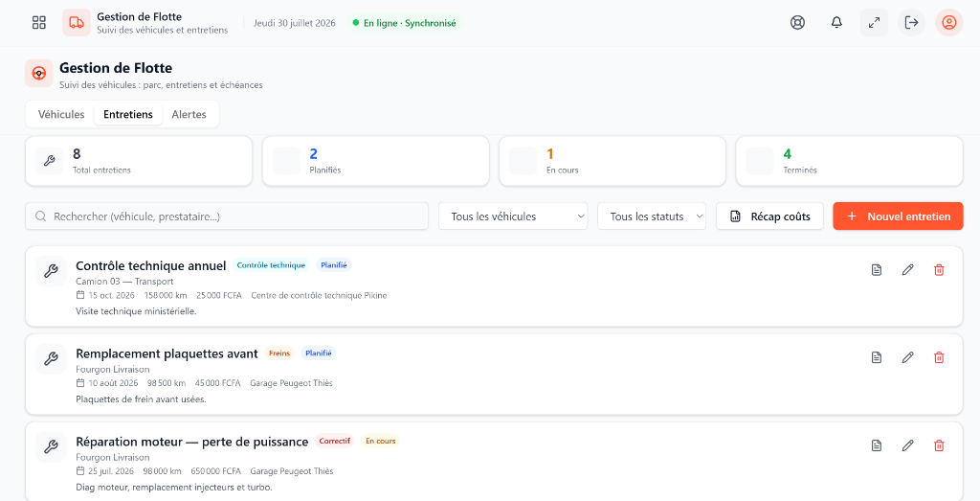Click wrench icon beside Remplacement plaquettes avant
This screenshot has width=980, height=501.
click(51, 359)
